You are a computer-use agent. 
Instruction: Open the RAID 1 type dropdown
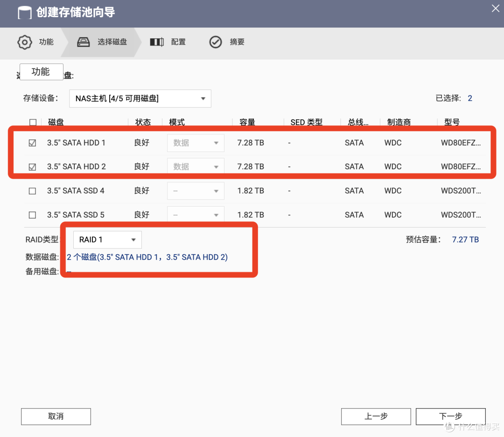[107, 240]
